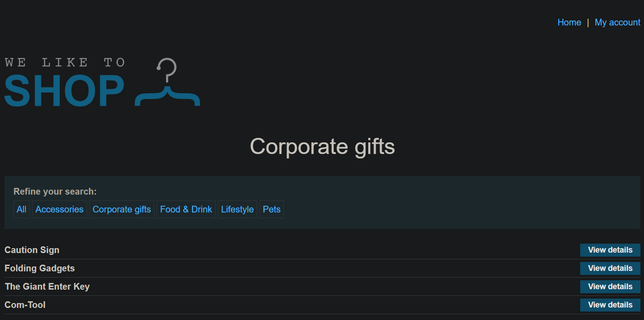Click The Giant Enter Key product name

click(x=47, y=287)
